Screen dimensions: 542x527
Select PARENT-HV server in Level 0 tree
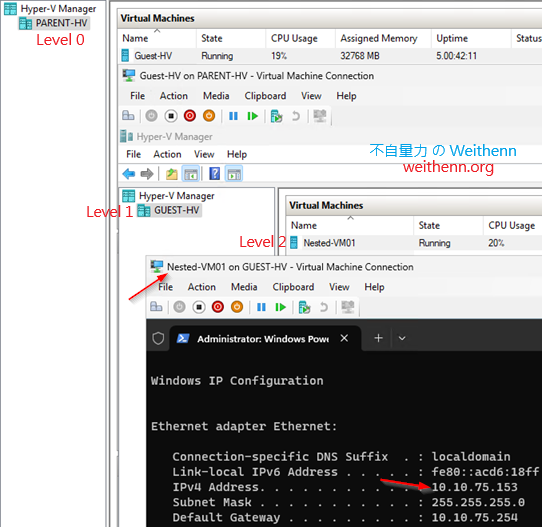pyautogui.click(x=54, y=23)
